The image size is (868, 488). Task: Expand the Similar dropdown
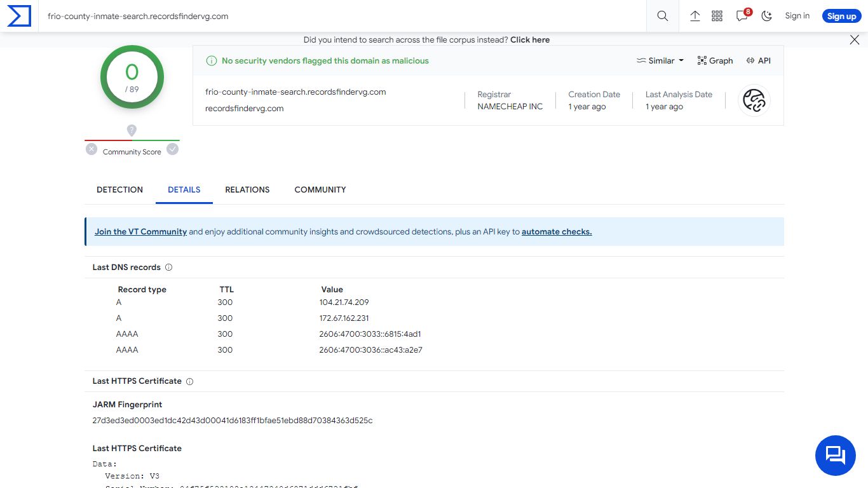(x=660, y=60)
